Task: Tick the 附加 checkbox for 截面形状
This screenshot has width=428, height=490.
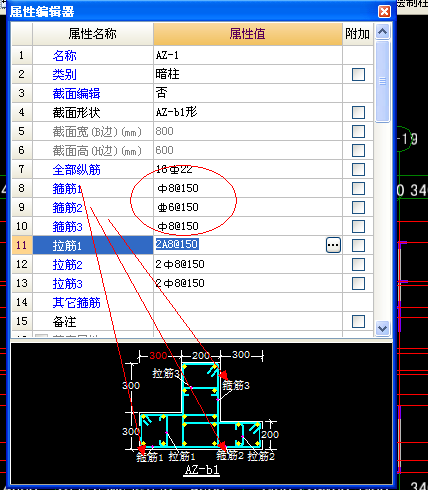Action: [358, 112]
